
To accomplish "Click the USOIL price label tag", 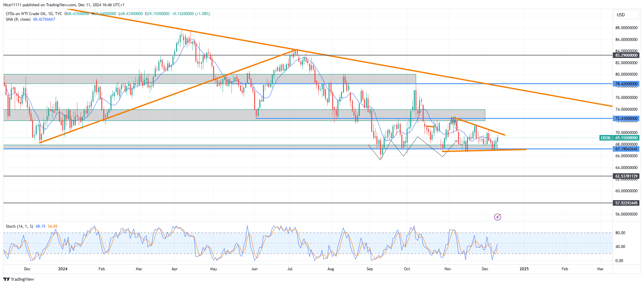I will tap(606, 138).
